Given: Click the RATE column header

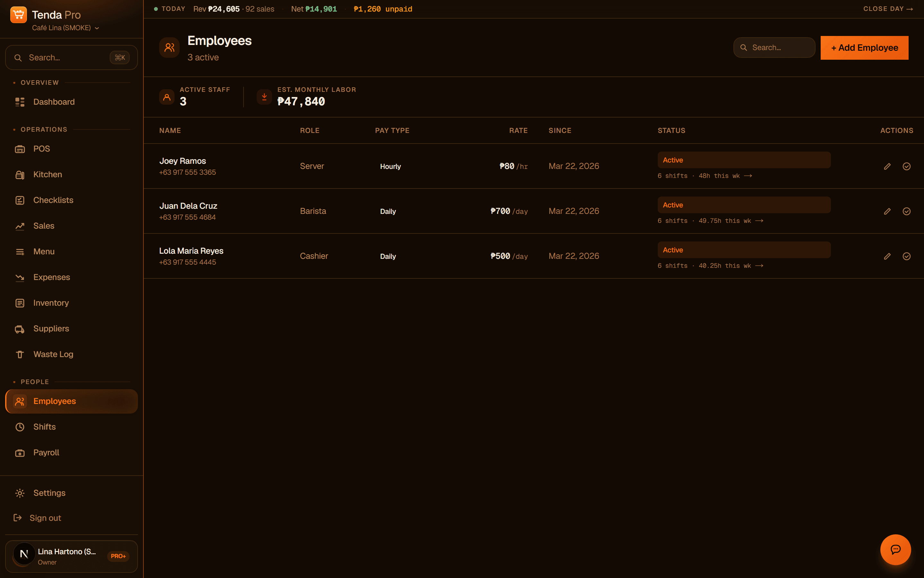Looking at the screenshot, I should click(x=518, y=131).
